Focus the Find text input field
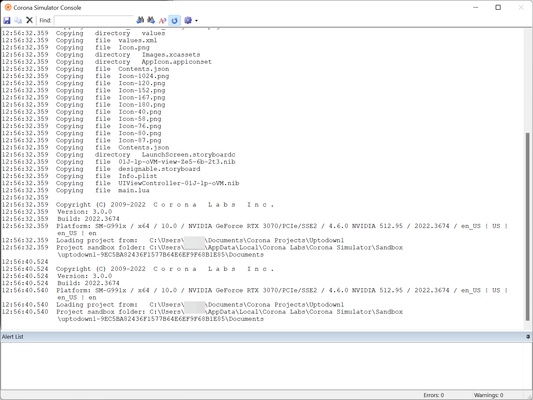The image size is (533, 400). tap(93, 20)
